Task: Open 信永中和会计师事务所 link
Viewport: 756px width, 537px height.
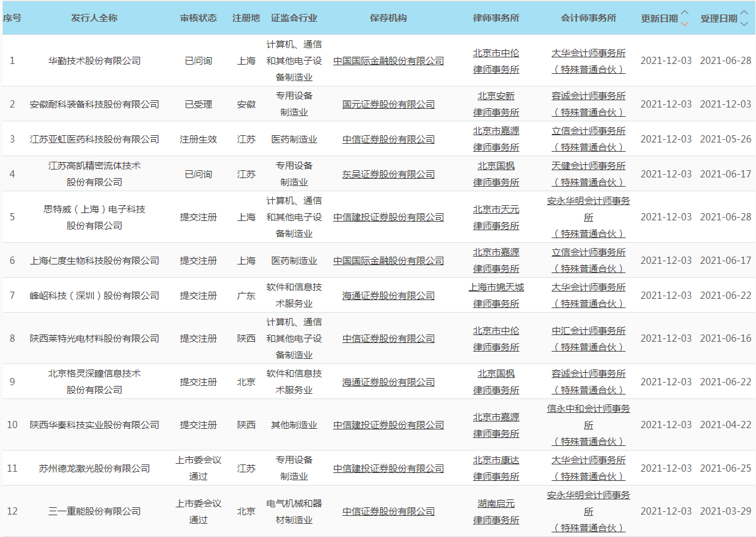Action: [x=588, y=409]
